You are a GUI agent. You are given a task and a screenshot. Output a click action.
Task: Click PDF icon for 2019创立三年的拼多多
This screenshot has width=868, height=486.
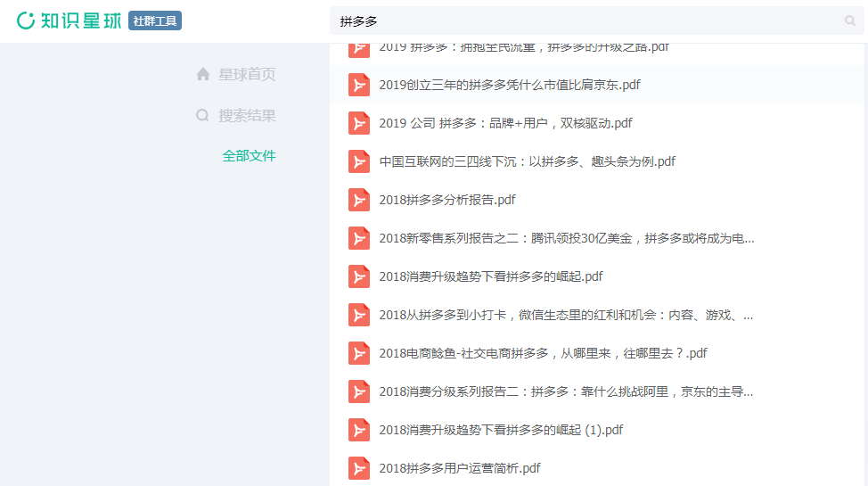[x=359, y=85]
